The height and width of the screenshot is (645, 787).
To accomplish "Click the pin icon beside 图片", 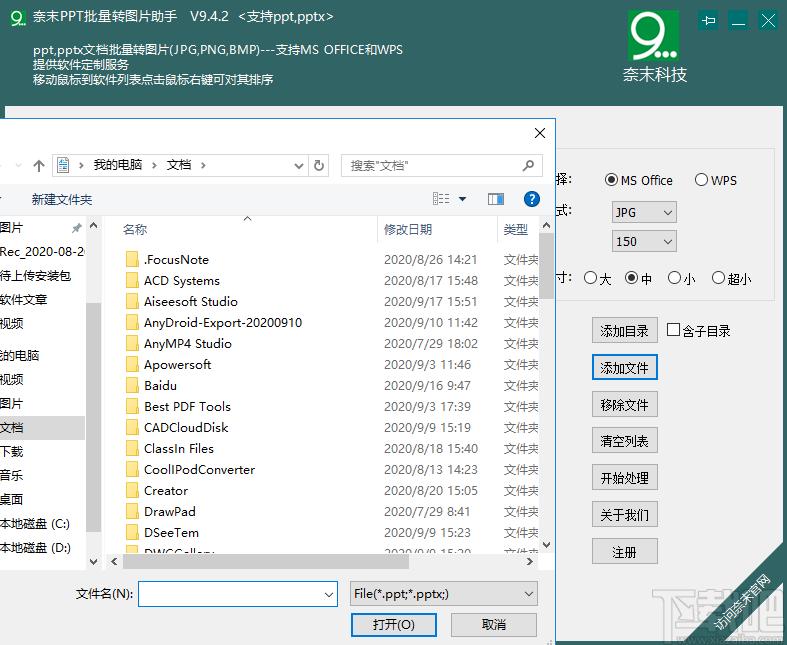I will [x=76, y=228].
